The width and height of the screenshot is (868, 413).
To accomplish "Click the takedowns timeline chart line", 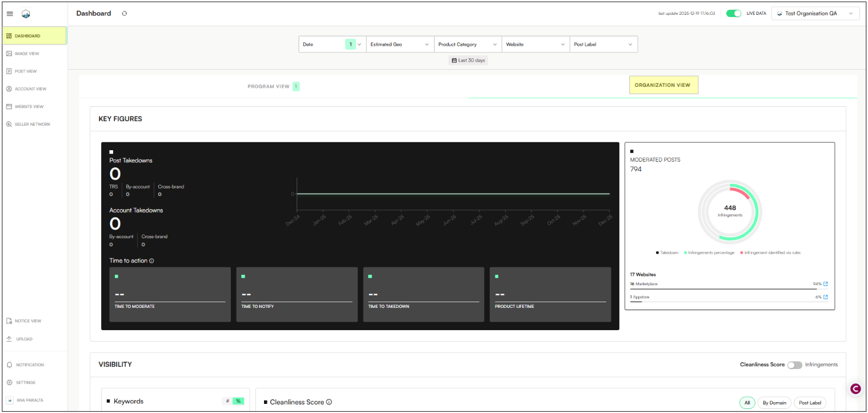I will pos(453,194).
